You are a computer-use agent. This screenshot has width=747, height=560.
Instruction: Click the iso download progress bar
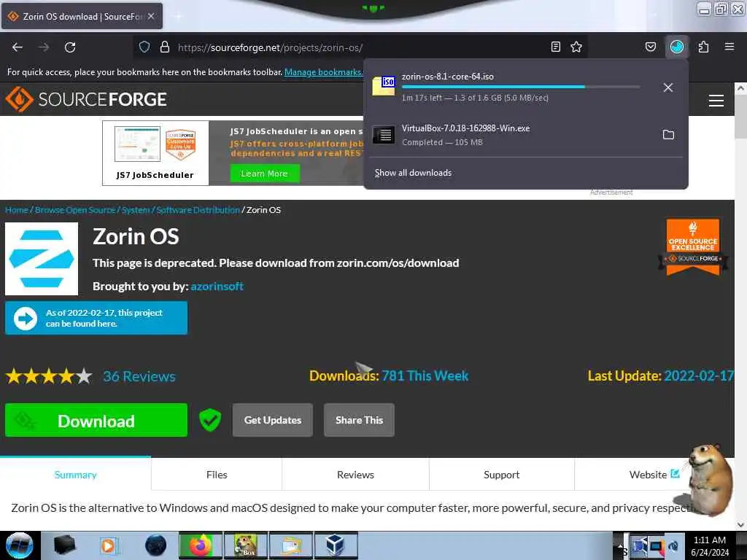click(x=521, y=87)
